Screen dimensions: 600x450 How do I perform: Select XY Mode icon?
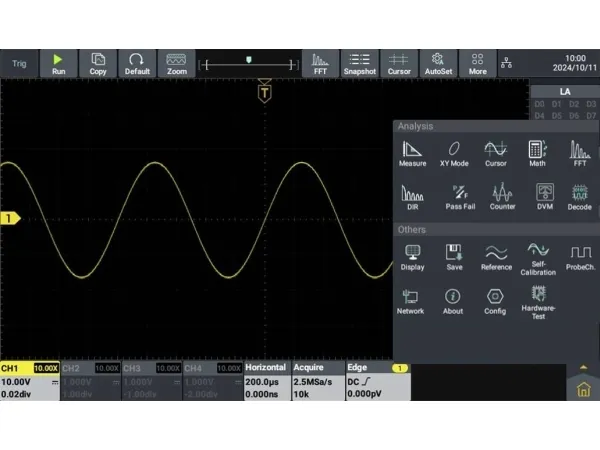click(x=454, y=153)
